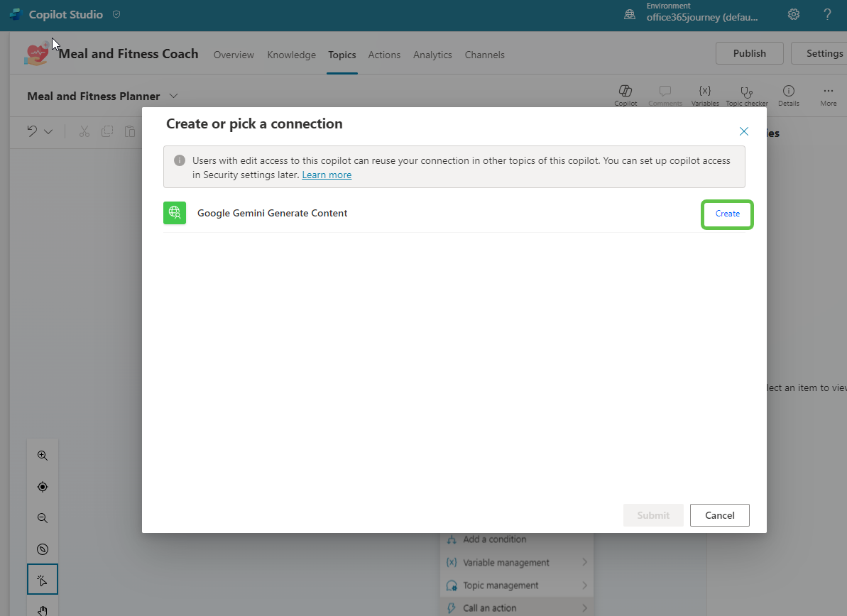Expand the Topic management submenu

(516, 585)
